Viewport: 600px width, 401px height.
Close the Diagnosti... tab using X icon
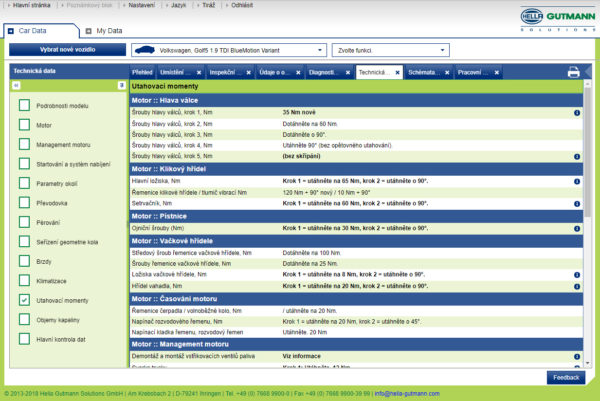point(347,73)
